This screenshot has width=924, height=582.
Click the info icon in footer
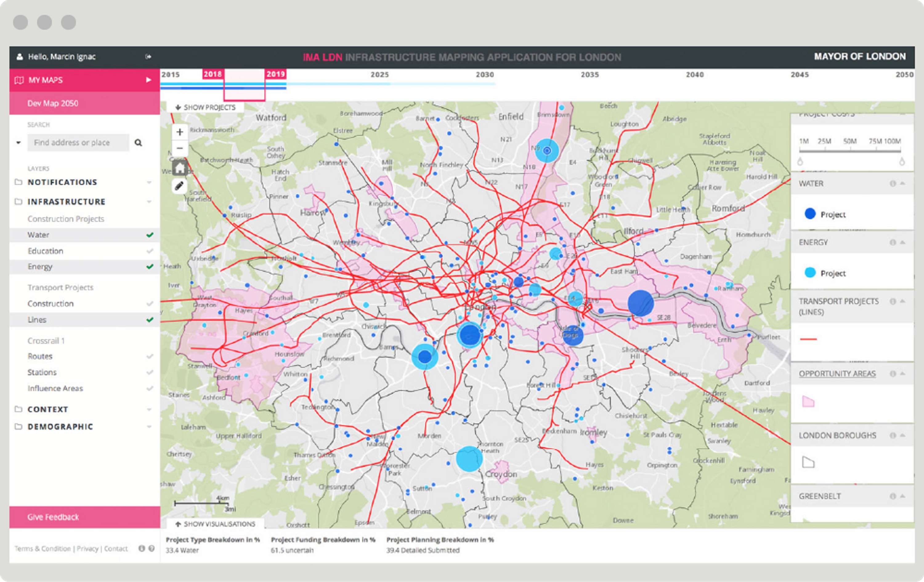click(x=142, y=549)
